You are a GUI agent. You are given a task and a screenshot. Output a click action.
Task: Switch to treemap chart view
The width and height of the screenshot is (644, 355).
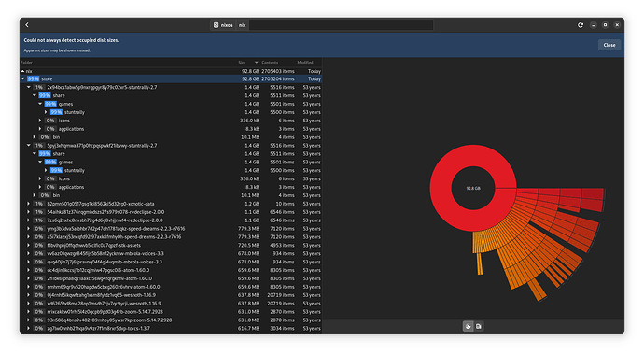tap(479, 326)
